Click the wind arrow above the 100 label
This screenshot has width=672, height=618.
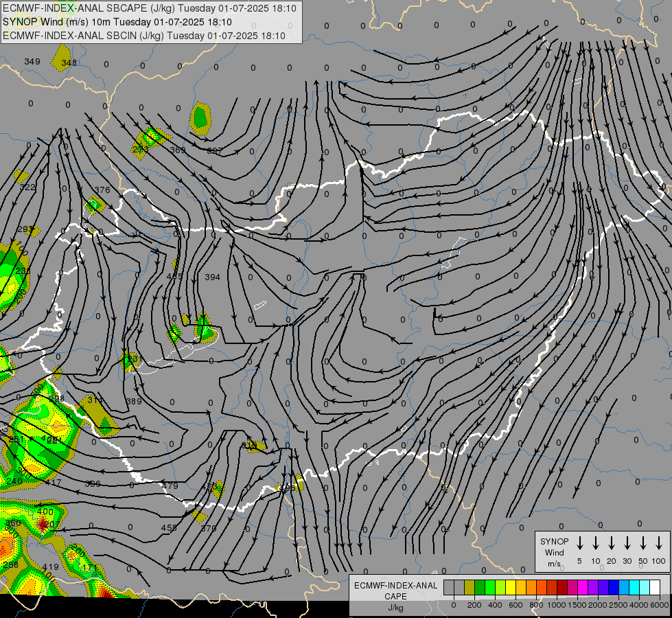pos(659,543)
